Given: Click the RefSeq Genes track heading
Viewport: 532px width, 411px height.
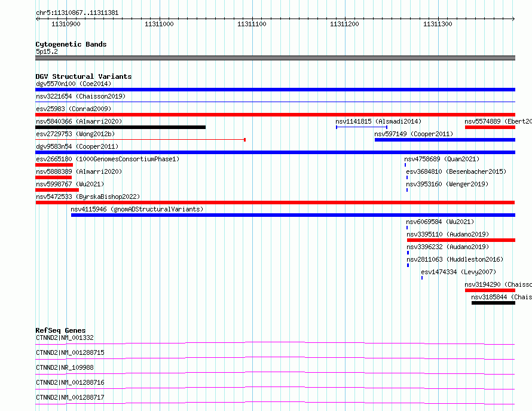Looking at the screenshot, I should pyautogui.click(x=60, y=330).
